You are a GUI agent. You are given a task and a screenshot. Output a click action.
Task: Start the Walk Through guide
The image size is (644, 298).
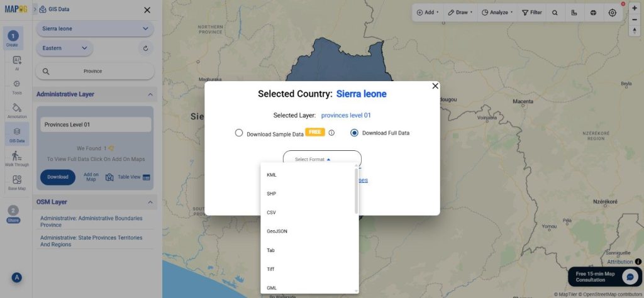[x=17, y=158]
